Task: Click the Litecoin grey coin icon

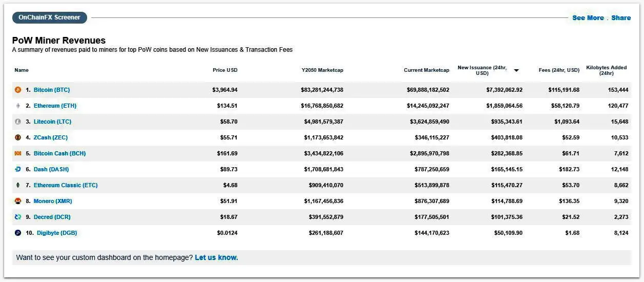Action: click(x=18, y=122)
